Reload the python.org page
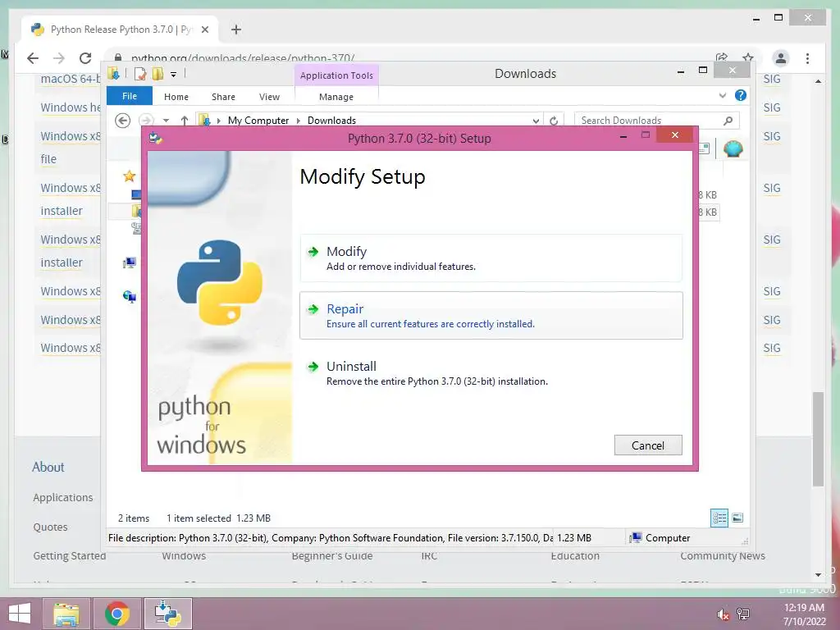The width and height of the screenshot is (840, 630). [85, 58]
